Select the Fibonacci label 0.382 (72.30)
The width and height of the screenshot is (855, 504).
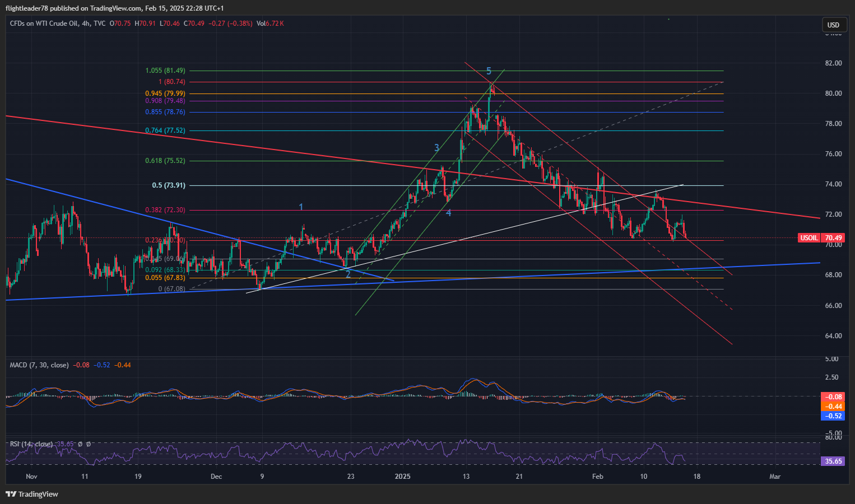[x=165, y=210]
